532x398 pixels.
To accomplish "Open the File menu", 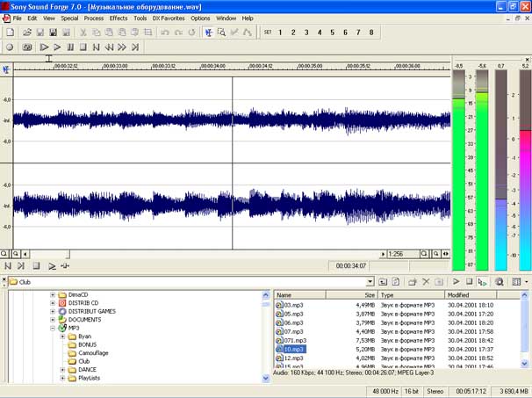I will coord(17,18).
